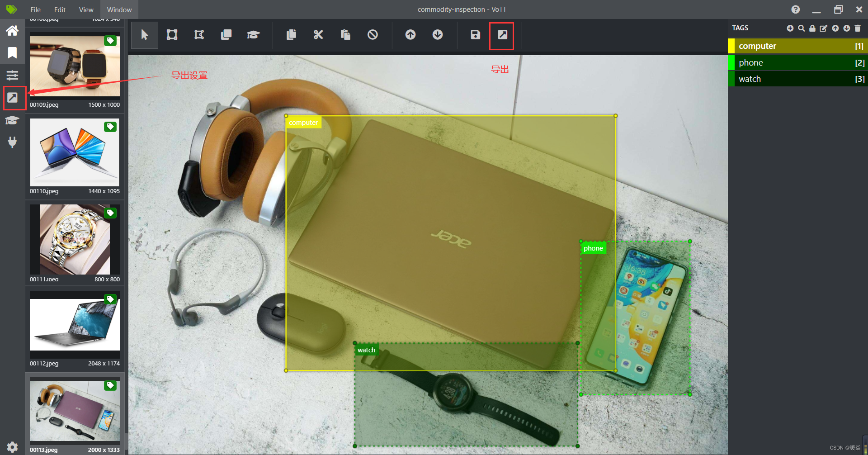Delete the selected tag with the trash icon
The image size is (868, 455).
click(x=858, y=28)
